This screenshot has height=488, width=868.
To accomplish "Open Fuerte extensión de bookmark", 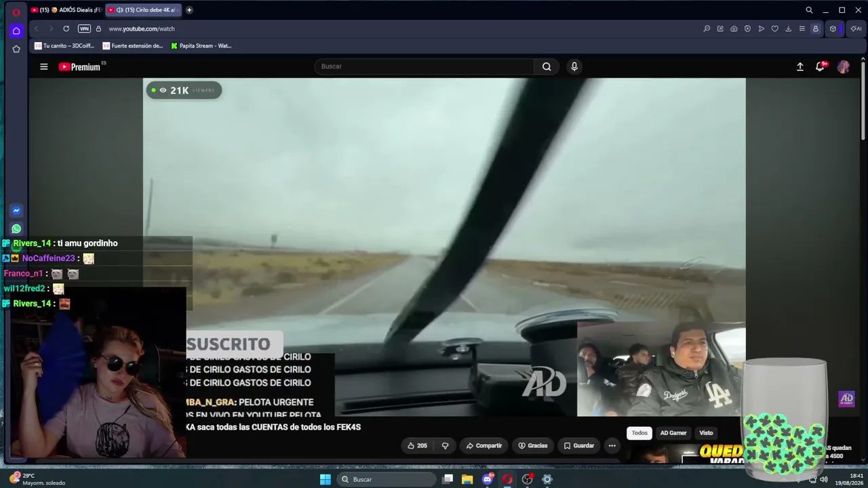I will [133, 46].
